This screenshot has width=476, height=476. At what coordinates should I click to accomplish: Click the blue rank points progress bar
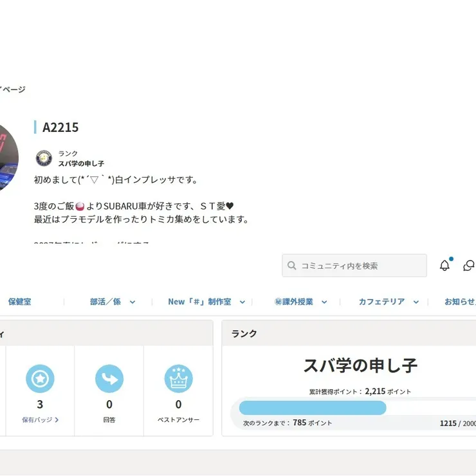(313, 408)
